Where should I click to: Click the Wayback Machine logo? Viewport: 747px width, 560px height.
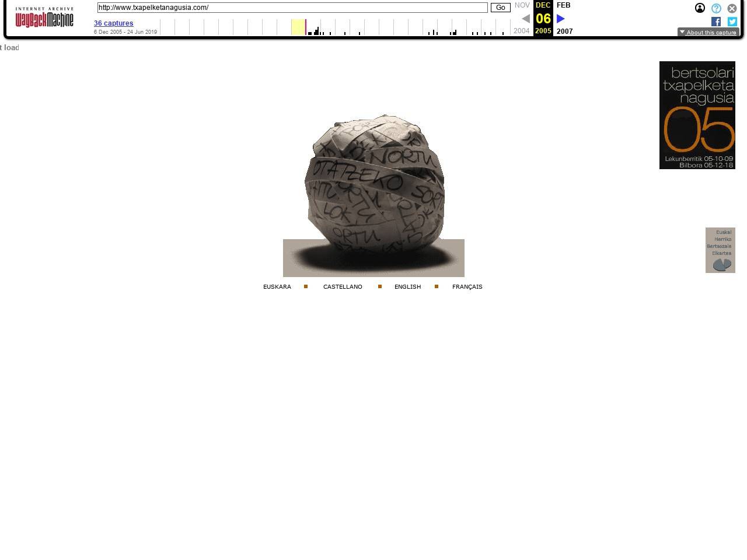(44, 18)
